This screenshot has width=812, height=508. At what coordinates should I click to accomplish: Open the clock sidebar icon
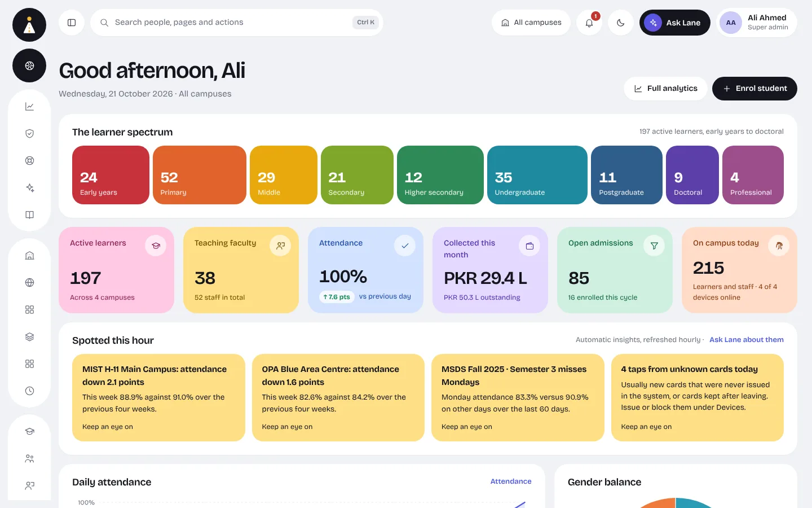(29, 391)
